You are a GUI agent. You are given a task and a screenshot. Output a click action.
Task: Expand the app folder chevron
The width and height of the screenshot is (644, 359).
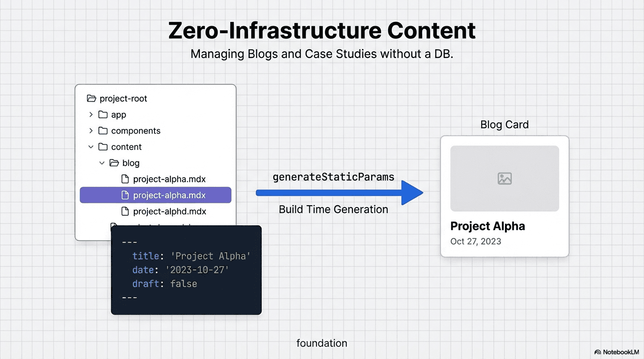click(91, 115)
